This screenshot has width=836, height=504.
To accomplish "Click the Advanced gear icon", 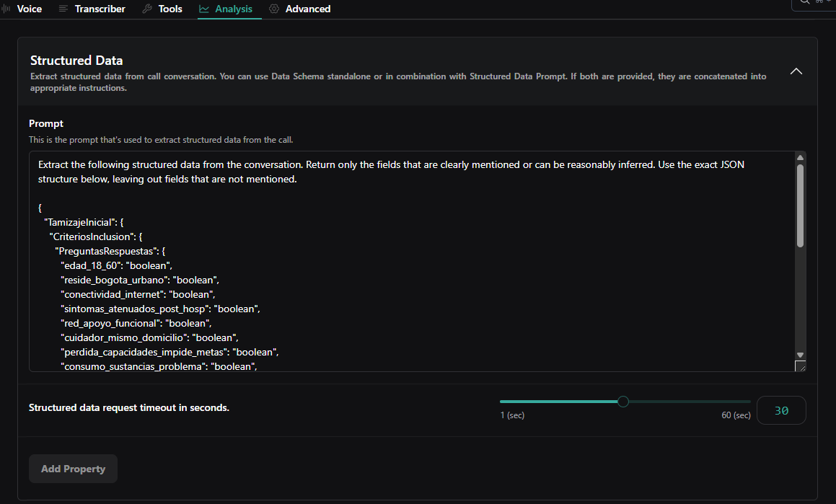I will [x=274, y=9].
